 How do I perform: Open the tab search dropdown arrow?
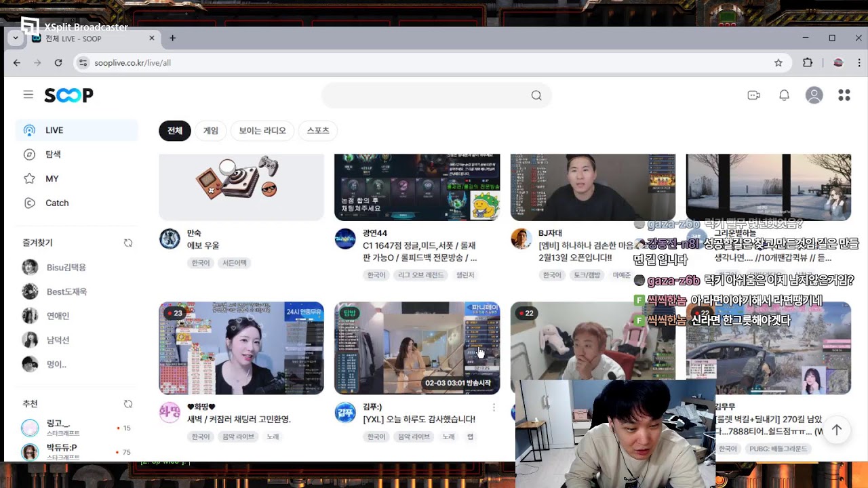click(15, 38)
